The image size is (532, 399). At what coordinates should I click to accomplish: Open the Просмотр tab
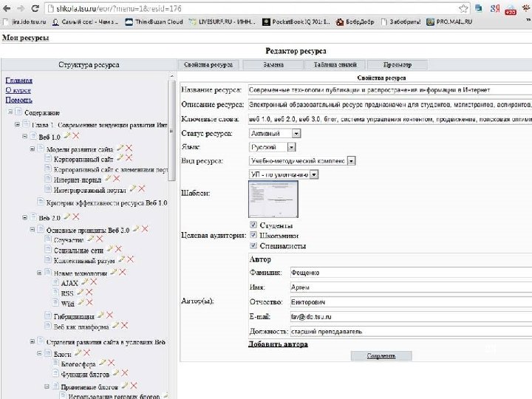[398, 64]
